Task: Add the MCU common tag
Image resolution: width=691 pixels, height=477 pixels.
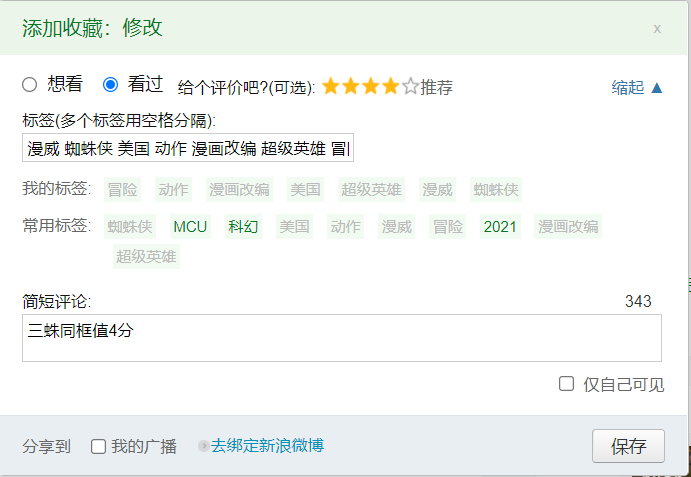Action: 190,227
